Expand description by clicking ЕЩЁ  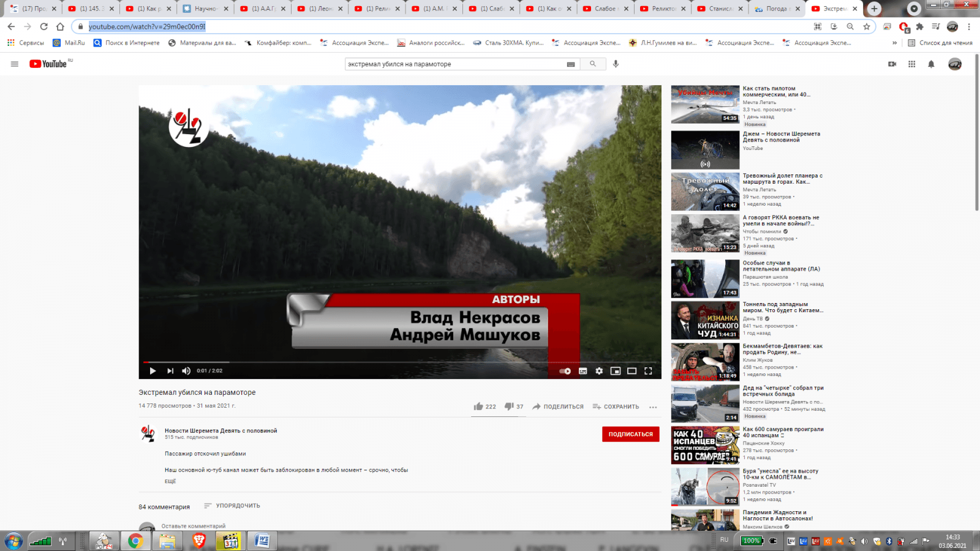(170, 482)
